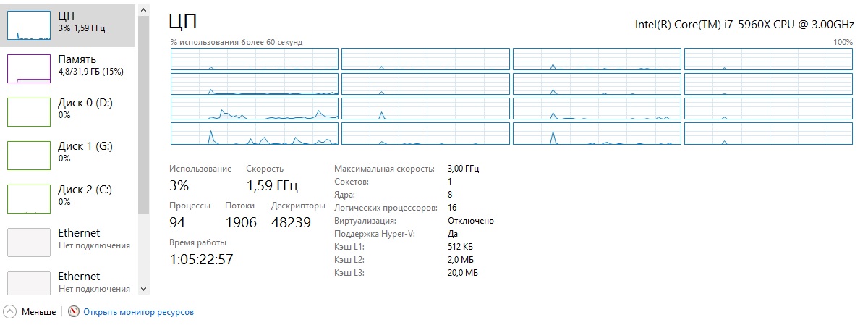Click the Диск 1 (G:) graph icon
The image size is (868, 325).
coord(29,155)
